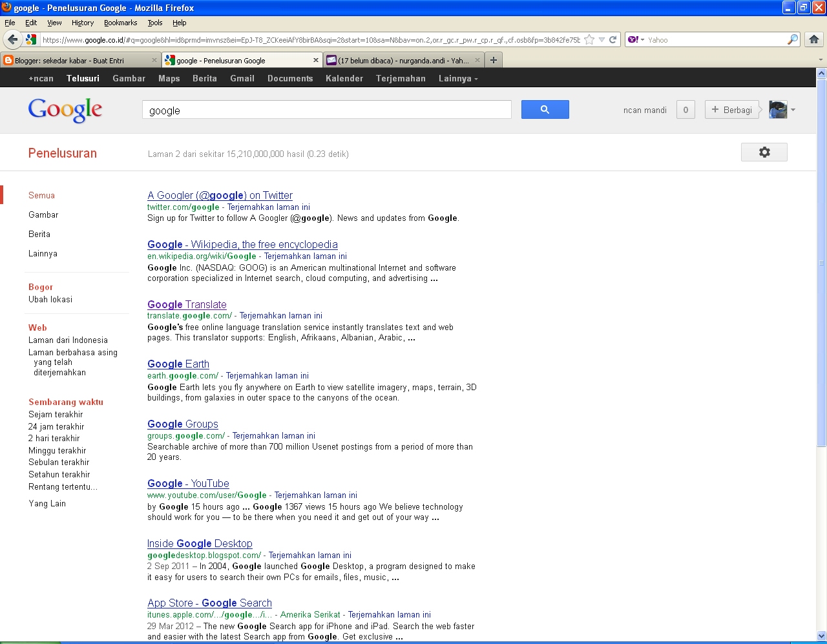This screenshot has height=644, width=827.
Task: Open Kalender in the black navigation bar
Action: [344, 78]
